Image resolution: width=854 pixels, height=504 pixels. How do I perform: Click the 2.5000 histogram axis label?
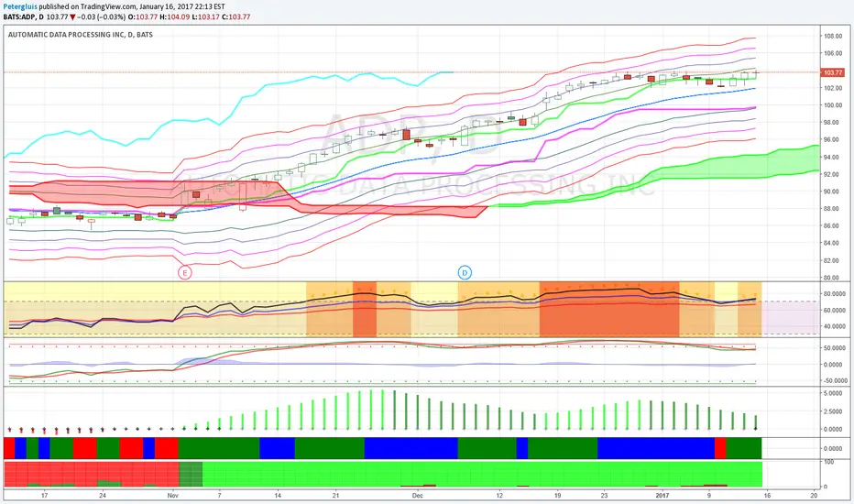pos(835,411)
